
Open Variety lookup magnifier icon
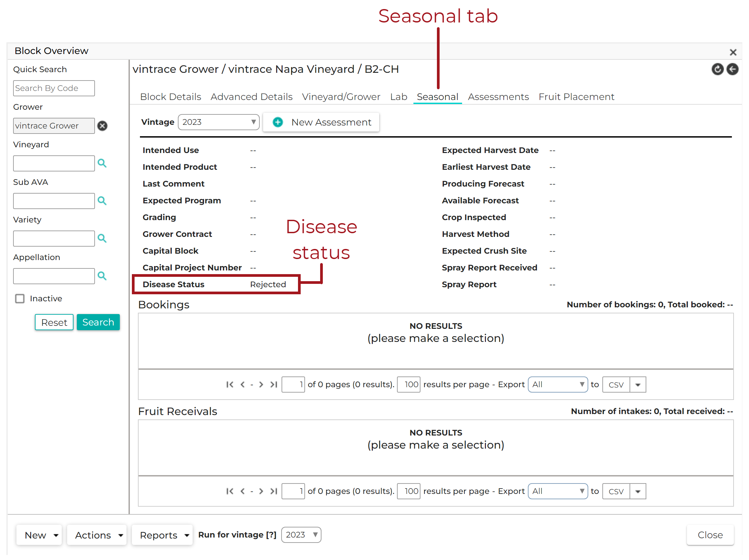(102, 238)
